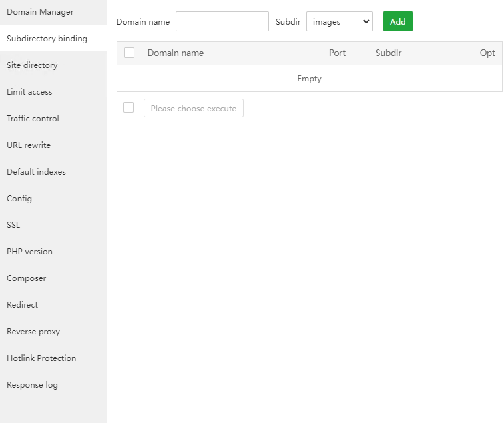This screenshot has height=423, width=504.
Task: Open Reverse proxy settings
Action: click(x=33, y=332)
